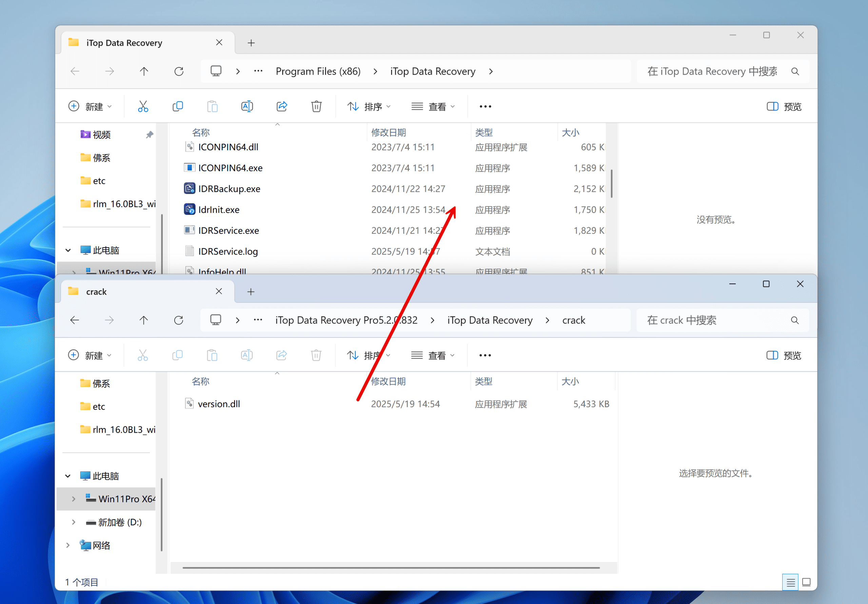Viewport: 868px width, 604px height.
Task: Open view dropdown in crack window
Action: coord(433,355)
